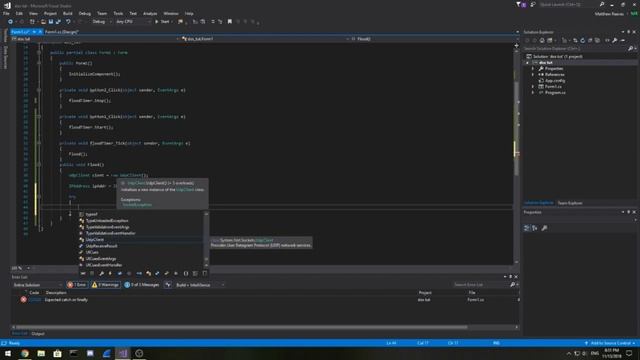Click the Open File toolbar icon
The width and height of the screenshot is (640, 360).
pos(43,22)
